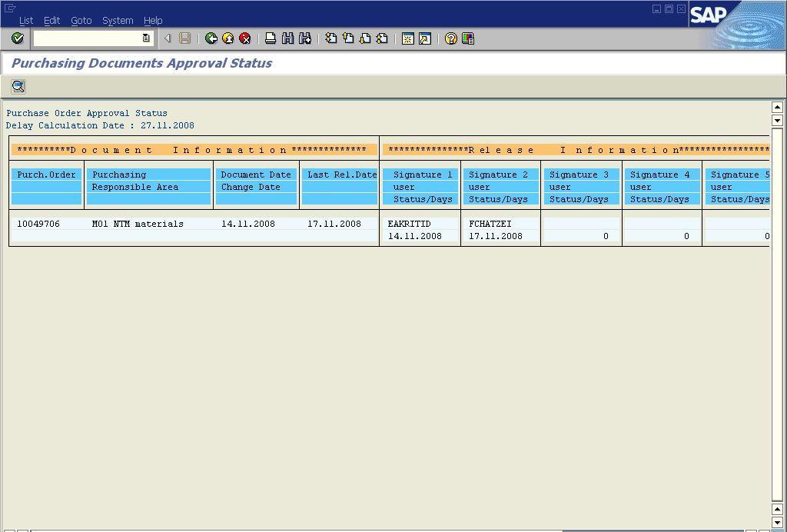
Task: Open the SAP window system menu icon
Action: 10,8
